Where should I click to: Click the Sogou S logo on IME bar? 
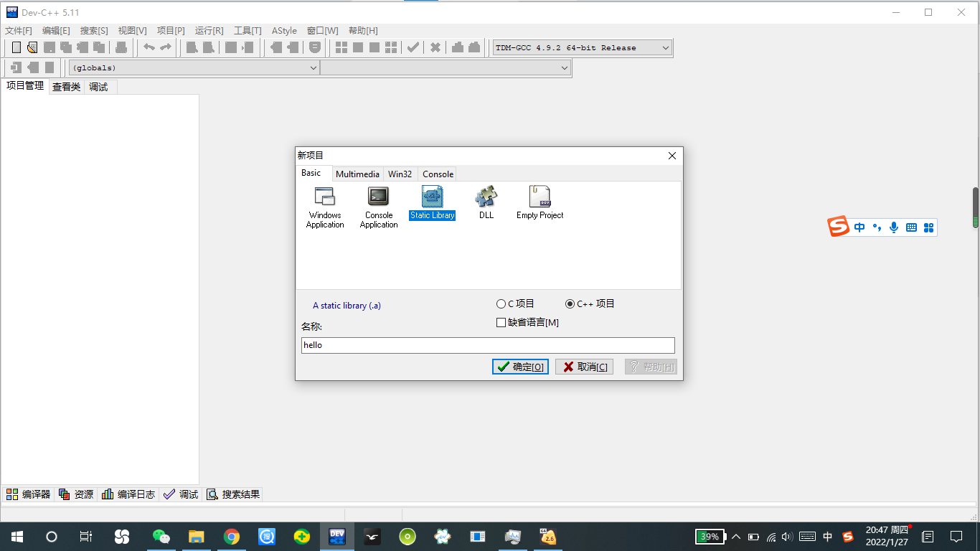pyautogui.click(x=839, y=227)
